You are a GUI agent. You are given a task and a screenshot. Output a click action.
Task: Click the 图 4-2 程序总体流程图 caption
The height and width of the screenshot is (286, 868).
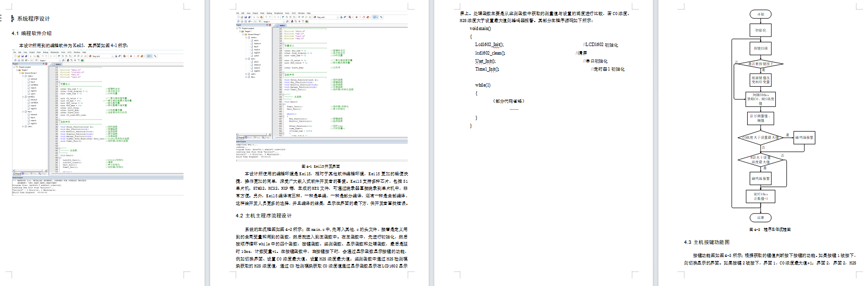[x=770, y=229]
